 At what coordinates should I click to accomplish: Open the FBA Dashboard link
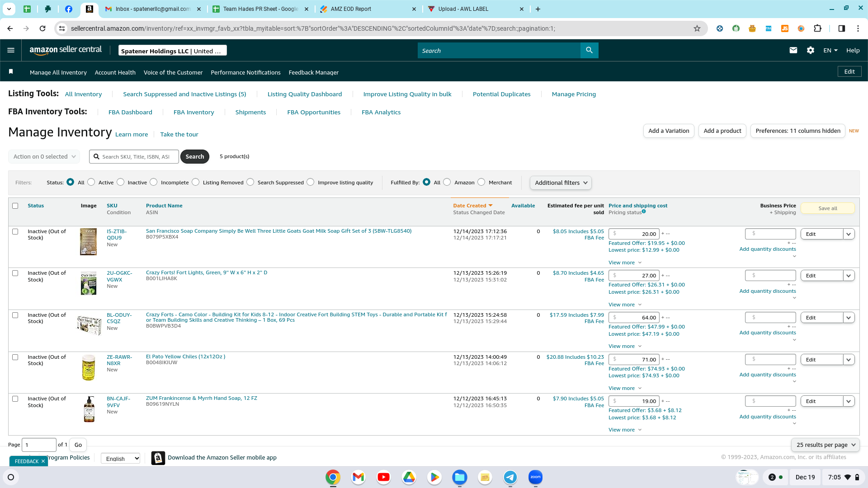pyautogui.click(x=130, y=112)
